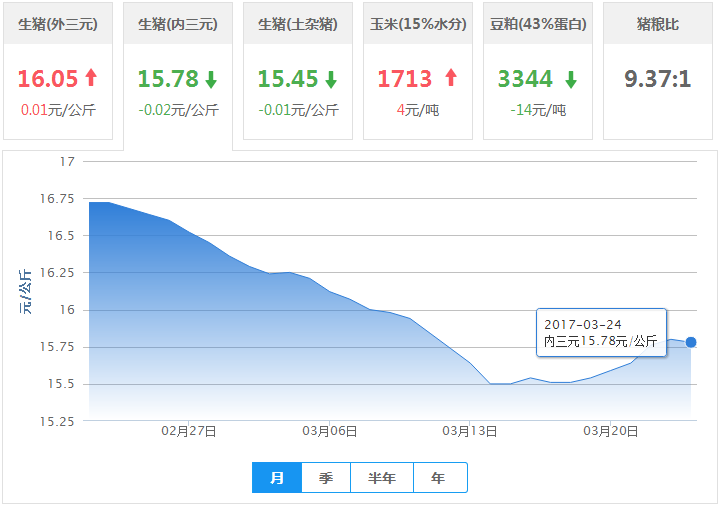722x508 pixels.
Task: Choose the 半年 range button
Action: click(x=382, y=478)
